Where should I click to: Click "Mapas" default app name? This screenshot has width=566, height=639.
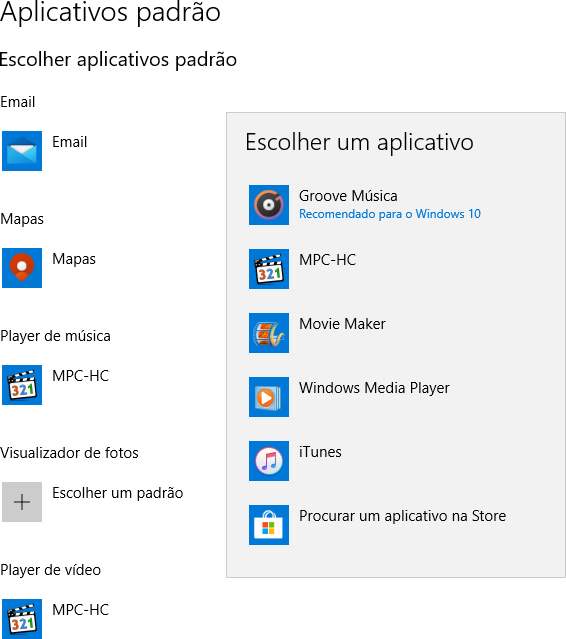pyautogui.click(x=74, y=259)
